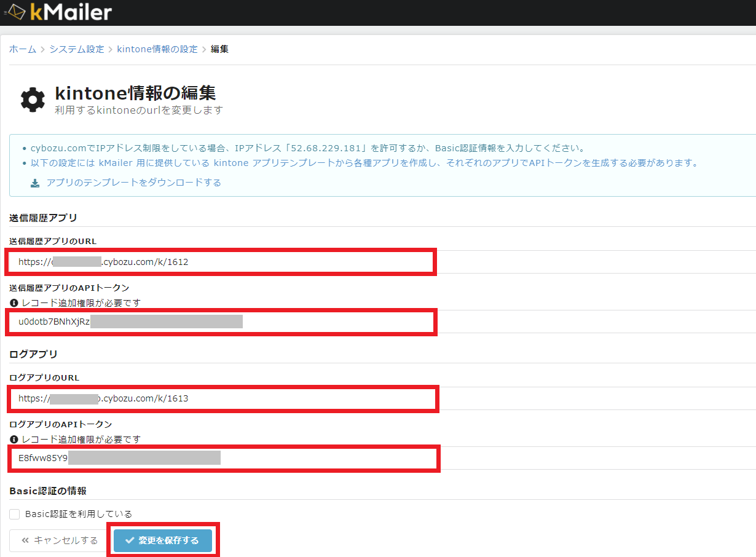
Task: Click the キャンセルする button
Action: (x=59, y=540)
